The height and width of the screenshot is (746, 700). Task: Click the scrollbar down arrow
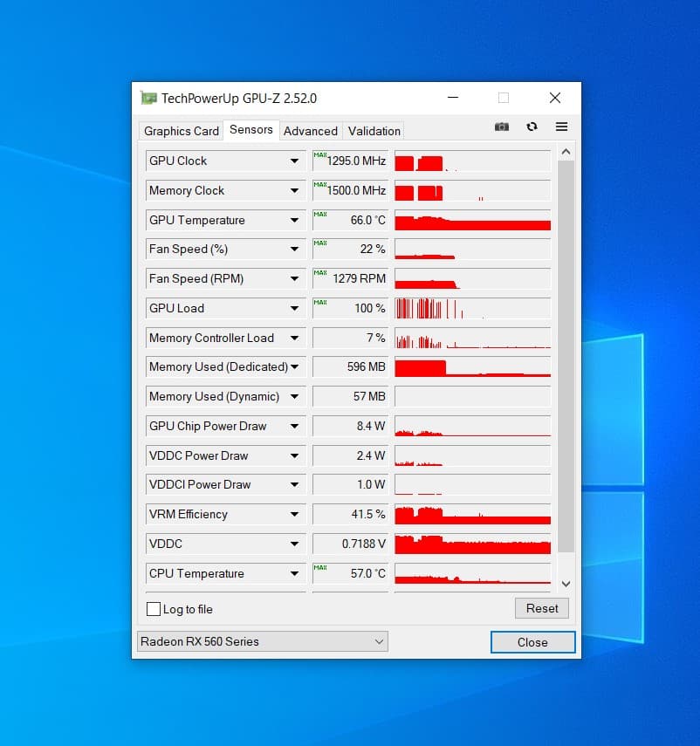click(566, 584)
